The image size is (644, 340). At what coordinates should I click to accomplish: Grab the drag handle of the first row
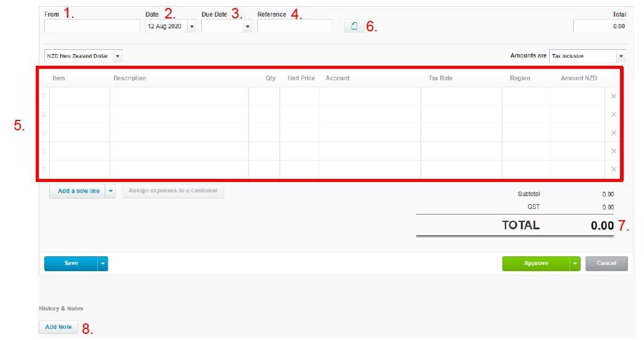[x=44, y=97]
